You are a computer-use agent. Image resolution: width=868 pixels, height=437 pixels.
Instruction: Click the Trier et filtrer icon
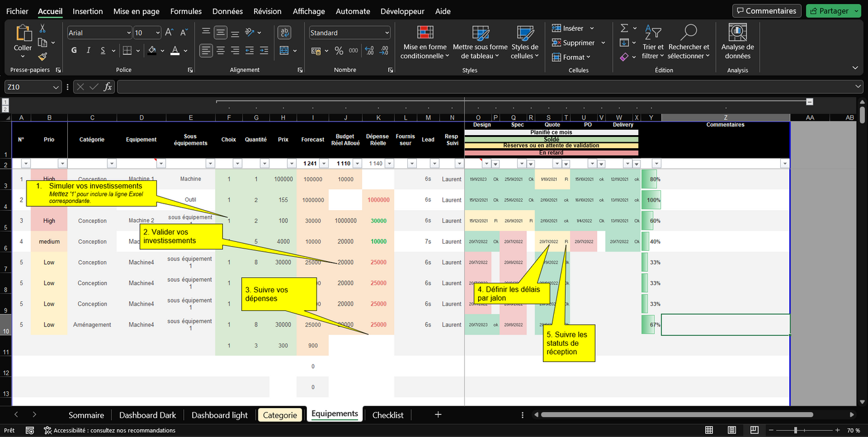click(x=652, y=32)
